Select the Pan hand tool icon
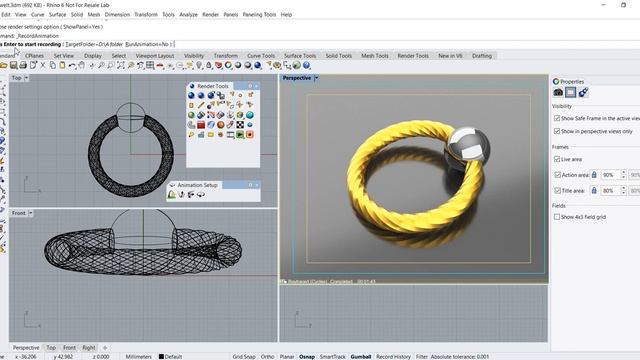The image size is (640, 360). point(82,65)
